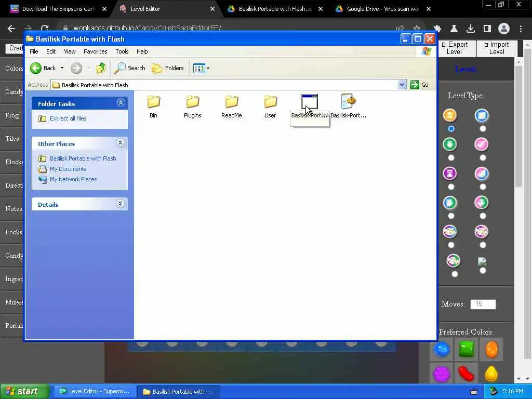Click Extract all files link
The height and width of the screenshot is (399, 532).
[x=68, y=118]
